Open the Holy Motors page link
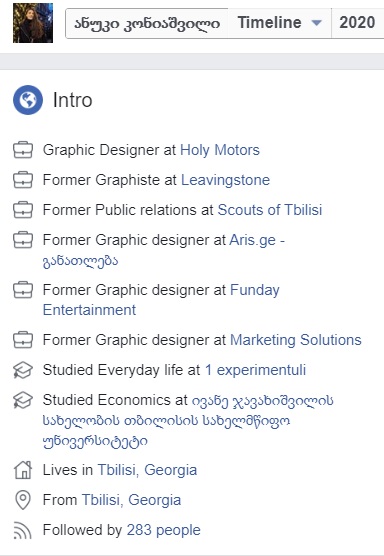Viewport: 384px width, 556px height. click(x=220, y=150)
